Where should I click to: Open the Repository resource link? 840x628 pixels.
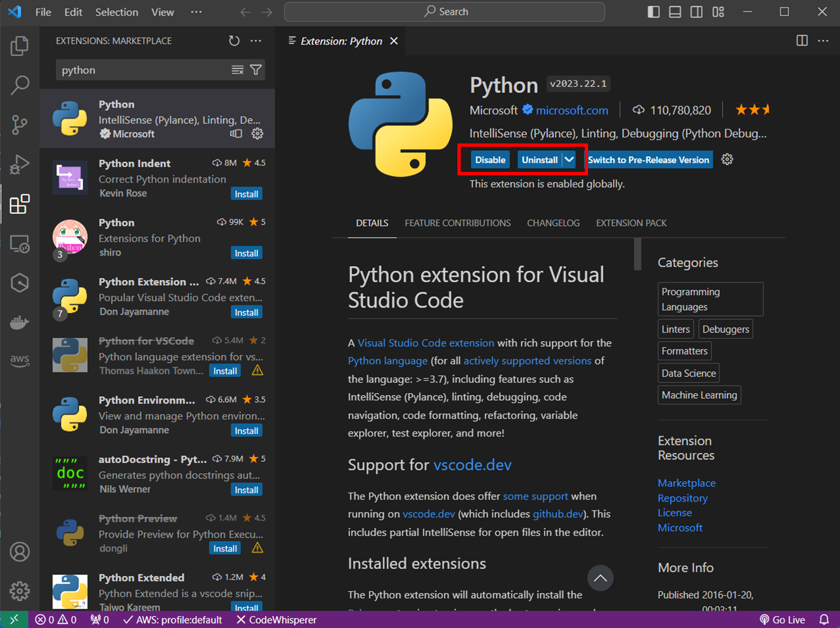(682, 498)
